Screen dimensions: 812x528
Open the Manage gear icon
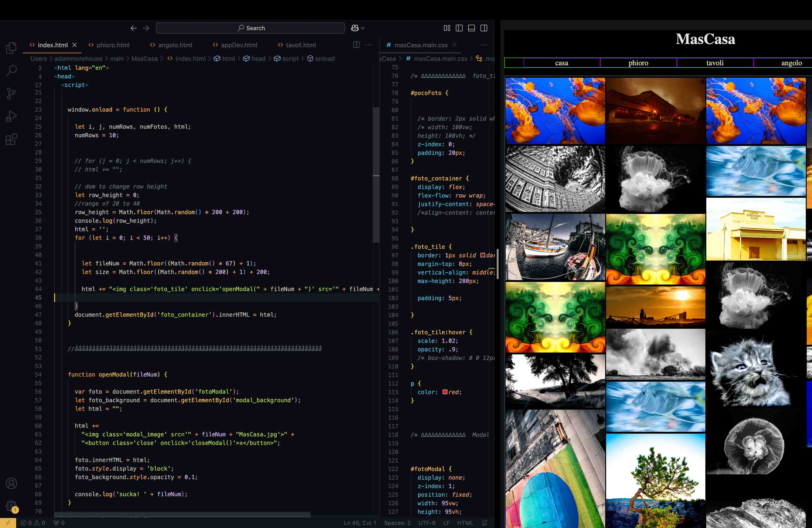[x=11, y=506]
